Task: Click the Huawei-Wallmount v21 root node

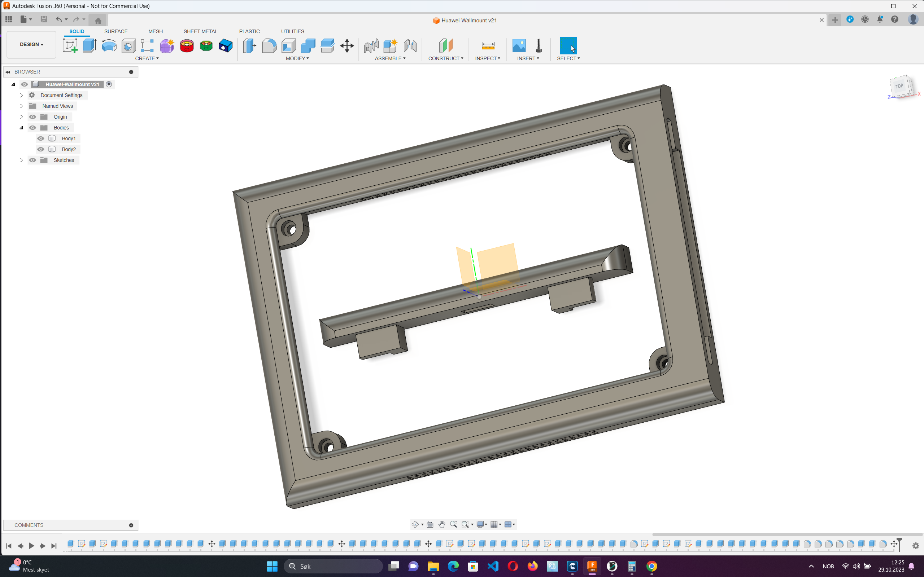Action: (x=72, y=84)
